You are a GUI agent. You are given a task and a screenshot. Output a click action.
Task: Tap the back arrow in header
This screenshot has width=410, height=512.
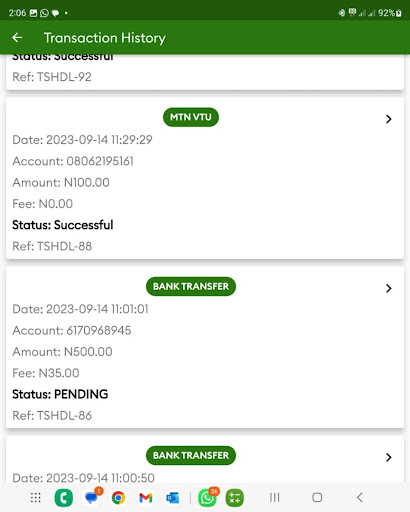tap(17, 38)
